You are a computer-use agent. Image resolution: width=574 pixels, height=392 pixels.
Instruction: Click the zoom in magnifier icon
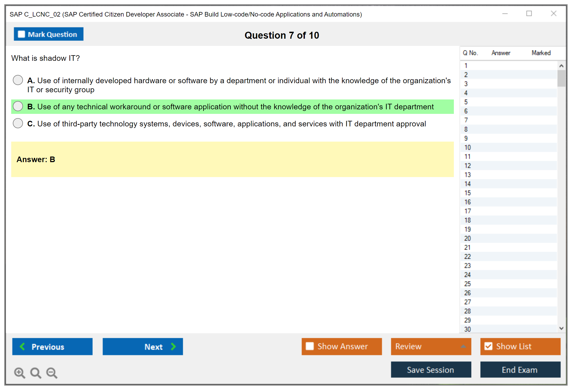(x=19, y=373)
